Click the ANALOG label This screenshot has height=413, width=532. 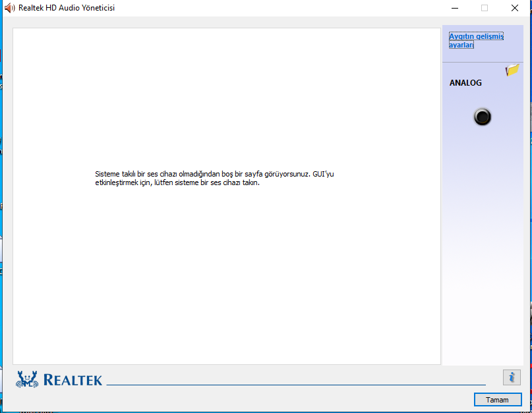pos(465,83)
